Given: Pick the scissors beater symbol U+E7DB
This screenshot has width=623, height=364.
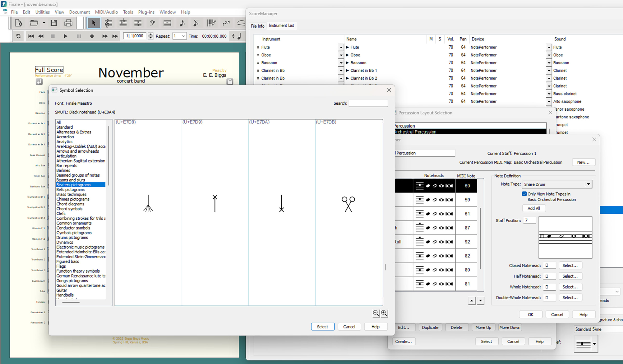Looking at the screenshot, I should pos(348,204).
